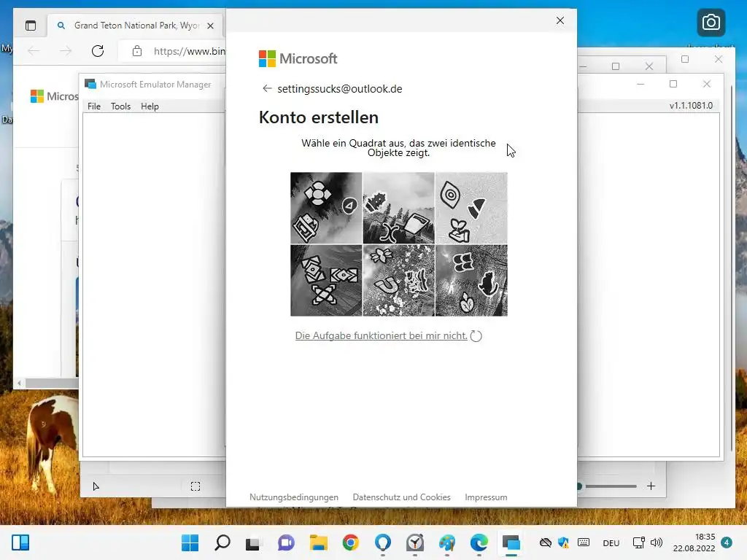
Task: Open notification center badge showing 4
Action: pos(727,542)
